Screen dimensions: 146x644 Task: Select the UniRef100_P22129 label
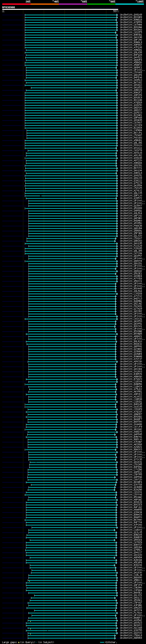point(131,246)
